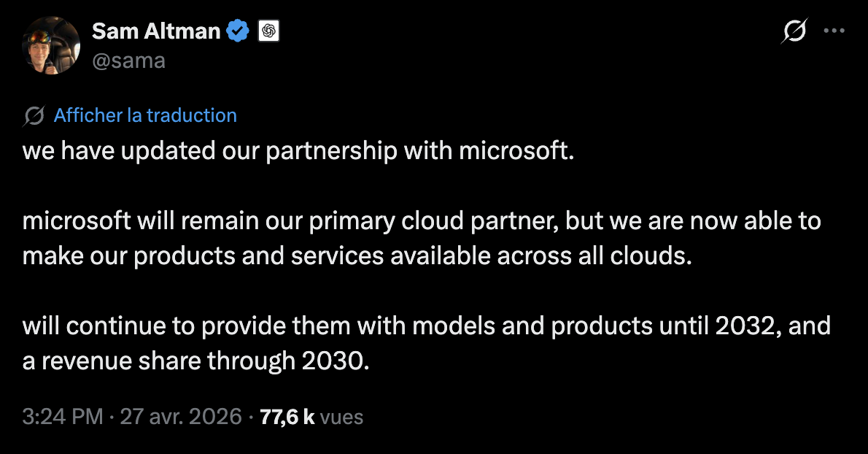Screen dimensions: 868x454
Task: Click the OpenAI affiliation badge icon
Action: coord(269,31)
